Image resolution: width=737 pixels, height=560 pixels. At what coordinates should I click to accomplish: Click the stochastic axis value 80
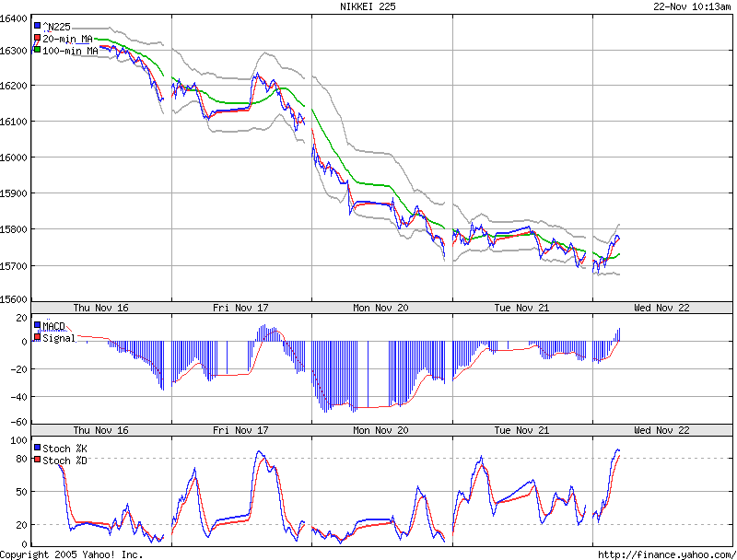21,459
